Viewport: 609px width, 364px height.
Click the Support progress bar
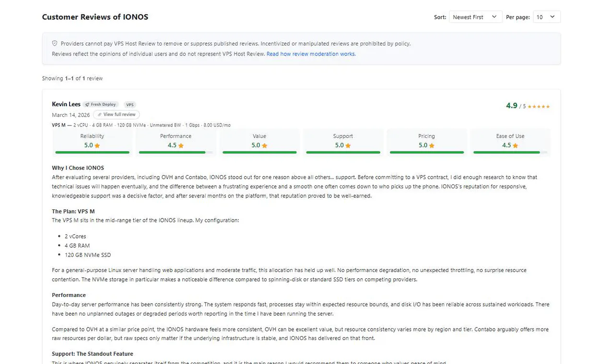coord(343,152)
